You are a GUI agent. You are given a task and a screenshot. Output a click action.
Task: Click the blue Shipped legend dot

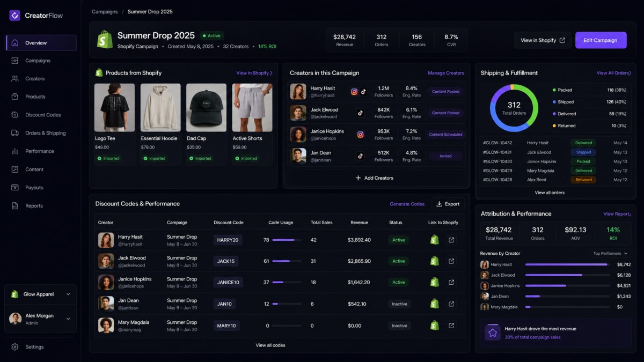coord(554,102)
